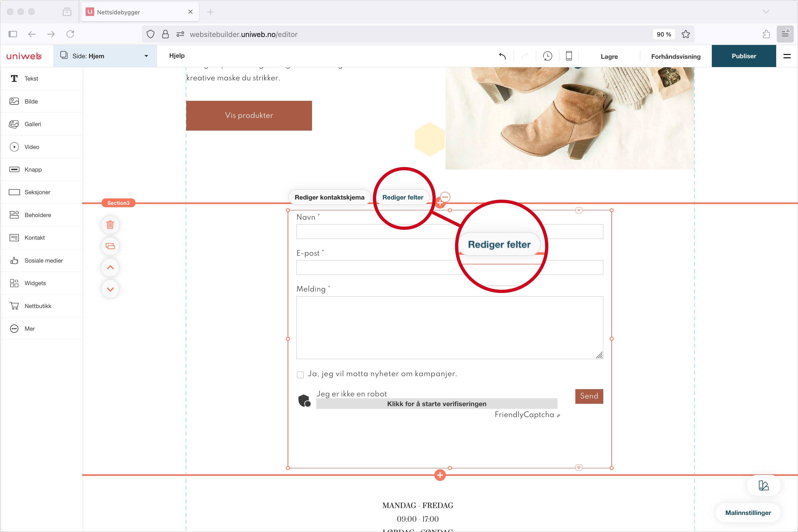
Task: Go back in browser history
Action: [32, 34]
